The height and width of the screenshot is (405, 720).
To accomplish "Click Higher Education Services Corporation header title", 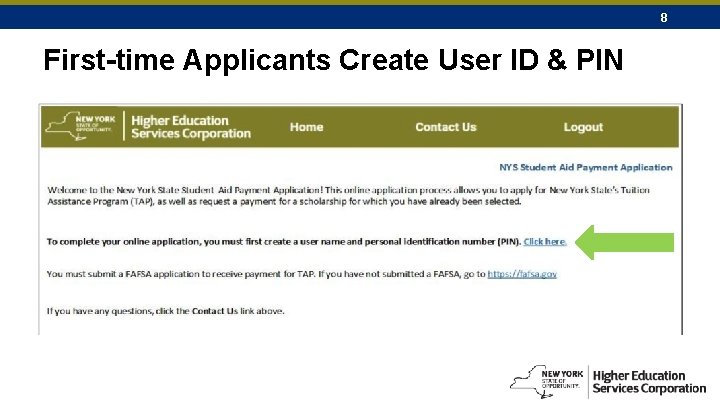I will [191, 127].
